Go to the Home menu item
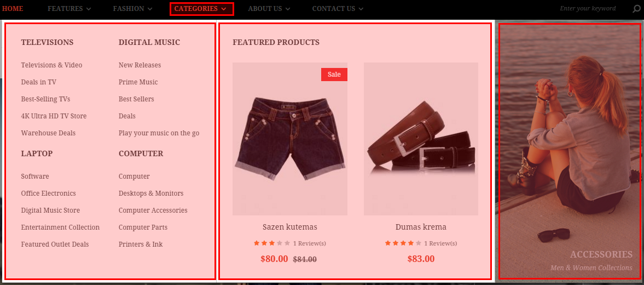This screenshot has width=644, height=285. coord(13,9)
